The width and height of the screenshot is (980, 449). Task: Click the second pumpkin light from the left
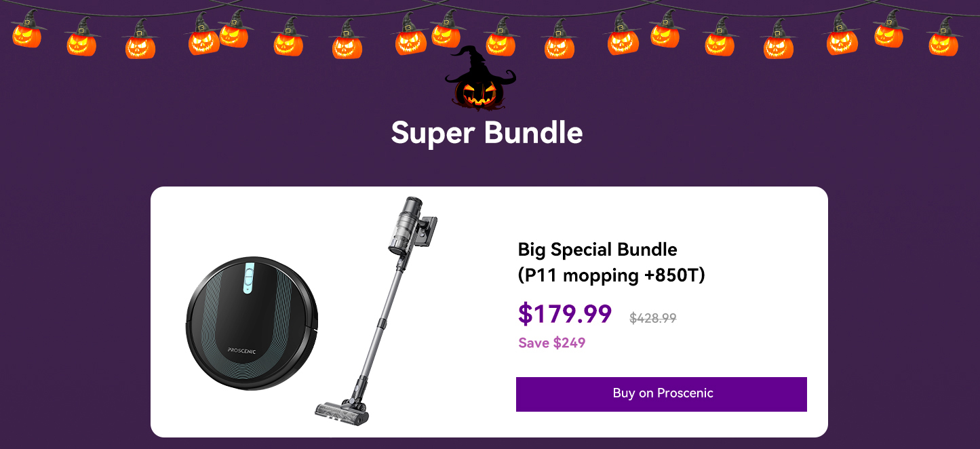click(81, 37)
